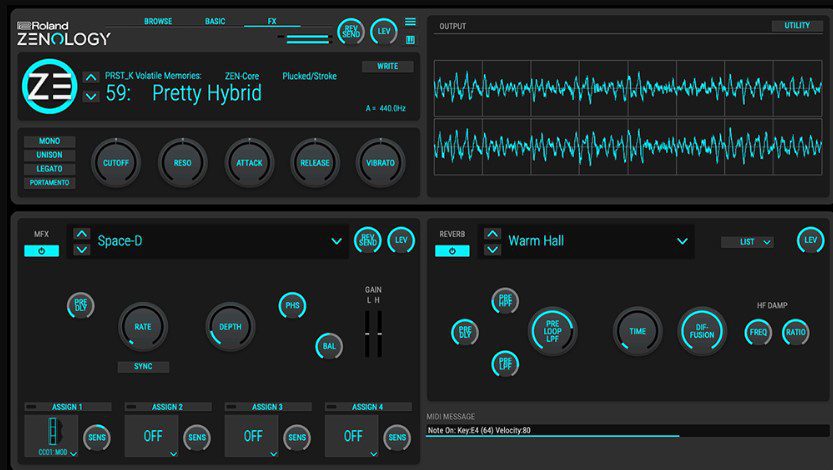Switch to the BROWSE tab
This screenshot has height=470, width=833.
(158, 21)
